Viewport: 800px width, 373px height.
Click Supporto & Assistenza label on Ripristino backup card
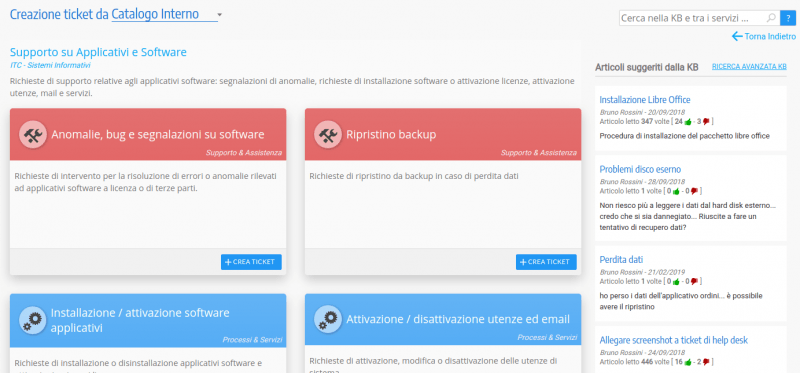539,153
